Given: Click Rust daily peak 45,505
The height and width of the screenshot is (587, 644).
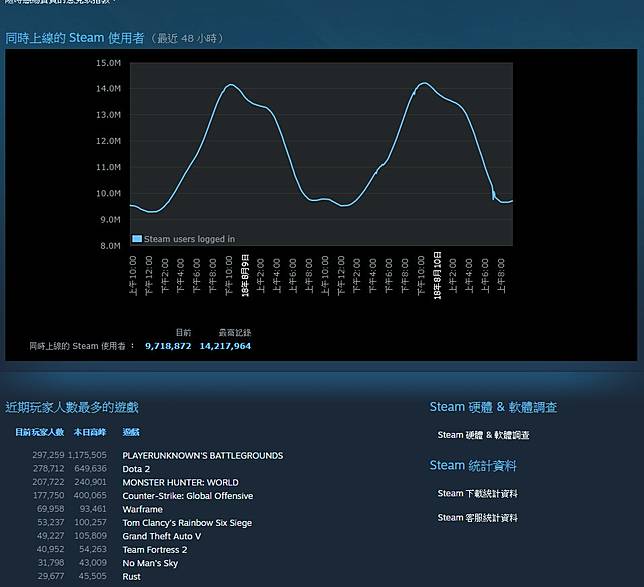Looking at the screenshot, I should [x=93, y=576].
